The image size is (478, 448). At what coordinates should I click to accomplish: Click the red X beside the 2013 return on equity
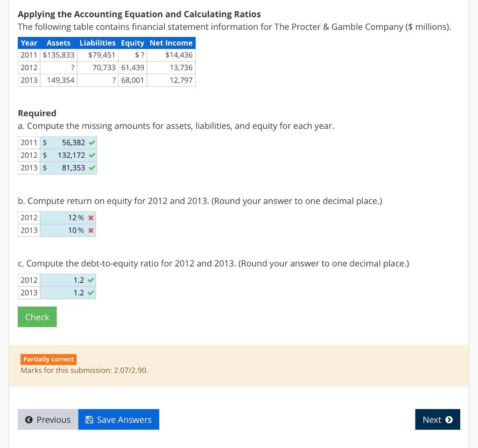tap(91, 230)
